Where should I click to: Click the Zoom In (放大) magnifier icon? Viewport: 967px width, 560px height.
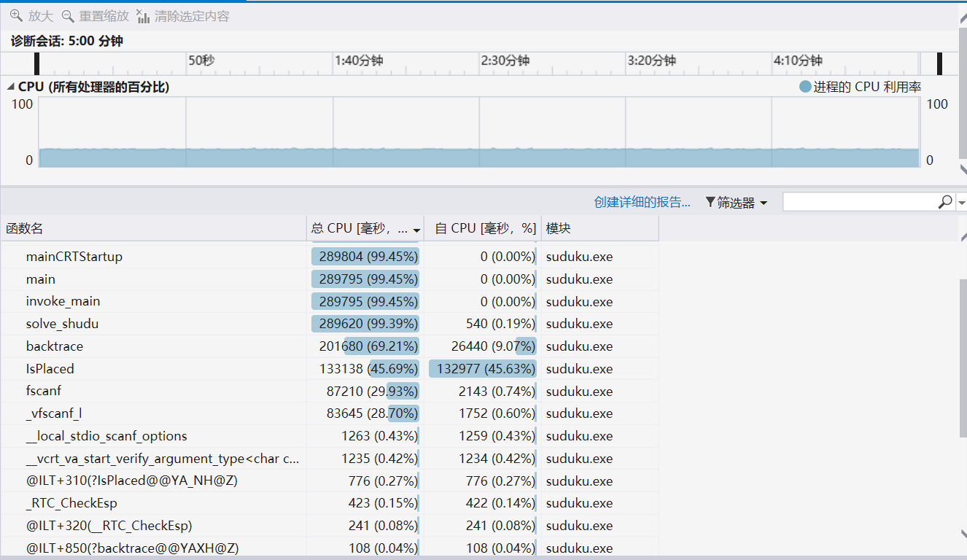click(16, 15)
